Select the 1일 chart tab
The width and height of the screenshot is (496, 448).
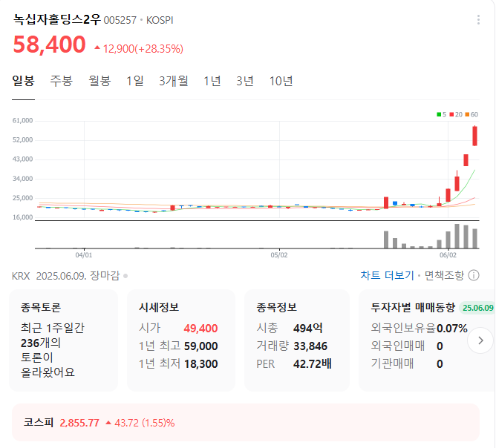pyautogui.click(x=135, y=81)
